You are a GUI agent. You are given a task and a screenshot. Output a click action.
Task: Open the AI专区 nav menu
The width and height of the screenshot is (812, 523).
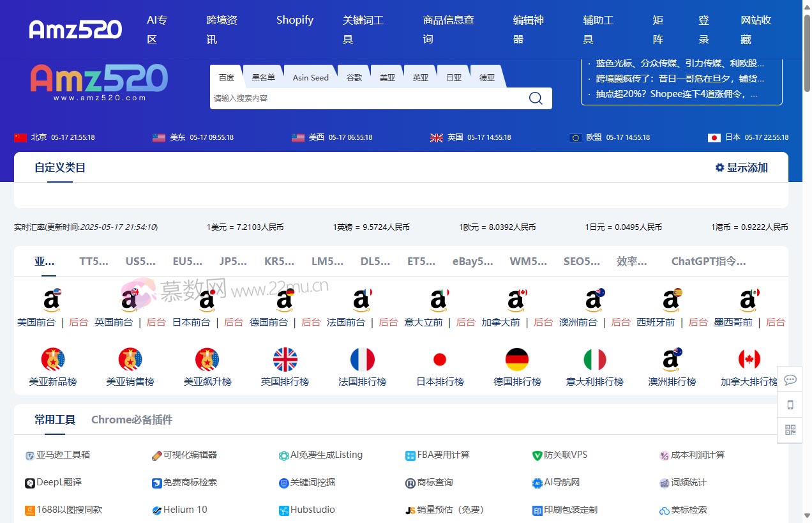click(156, 29)
